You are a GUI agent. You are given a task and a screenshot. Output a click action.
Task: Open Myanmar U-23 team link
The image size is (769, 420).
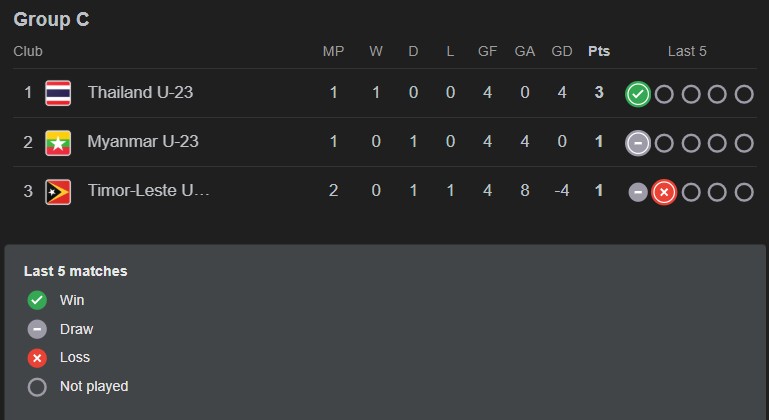[x=143, y=142]
